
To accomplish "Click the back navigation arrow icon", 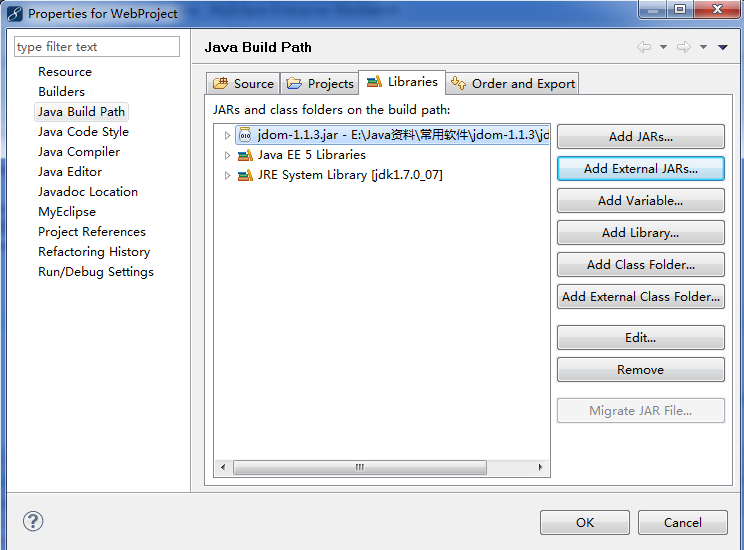I will tap(644, 47).
